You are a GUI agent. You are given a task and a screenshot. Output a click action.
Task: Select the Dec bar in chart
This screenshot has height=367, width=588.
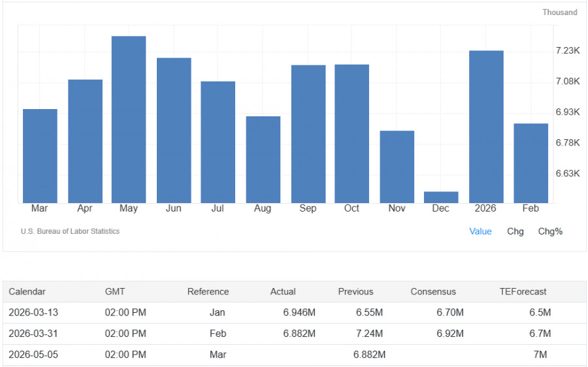[x=441, y=197]
